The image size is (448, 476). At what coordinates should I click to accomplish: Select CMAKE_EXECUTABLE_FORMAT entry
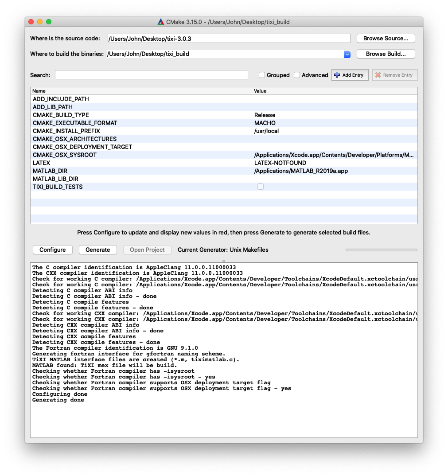(x=74, y=123)
